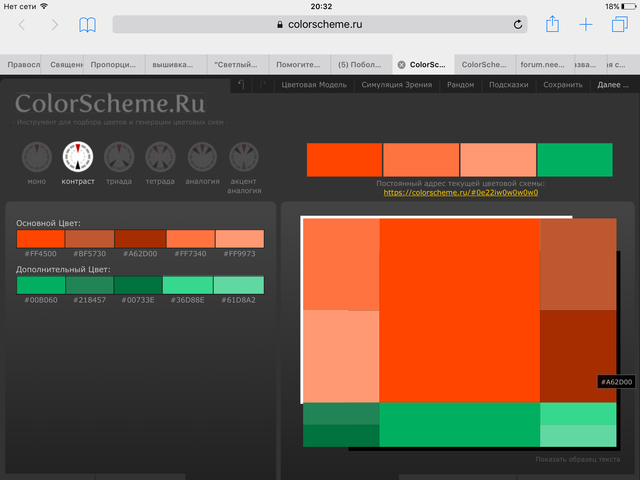Image resolution: width=640 pixels, height=480 pixels.
Task: Tap the address bar colorscheme.ru
Action: 320,24
